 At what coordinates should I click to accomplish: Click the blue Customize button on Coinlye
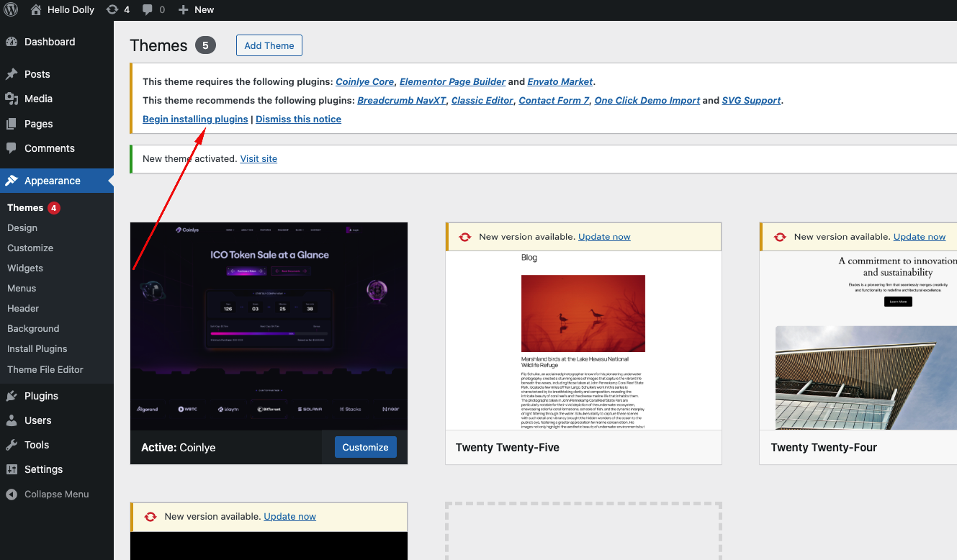click(x=365, y=447)
